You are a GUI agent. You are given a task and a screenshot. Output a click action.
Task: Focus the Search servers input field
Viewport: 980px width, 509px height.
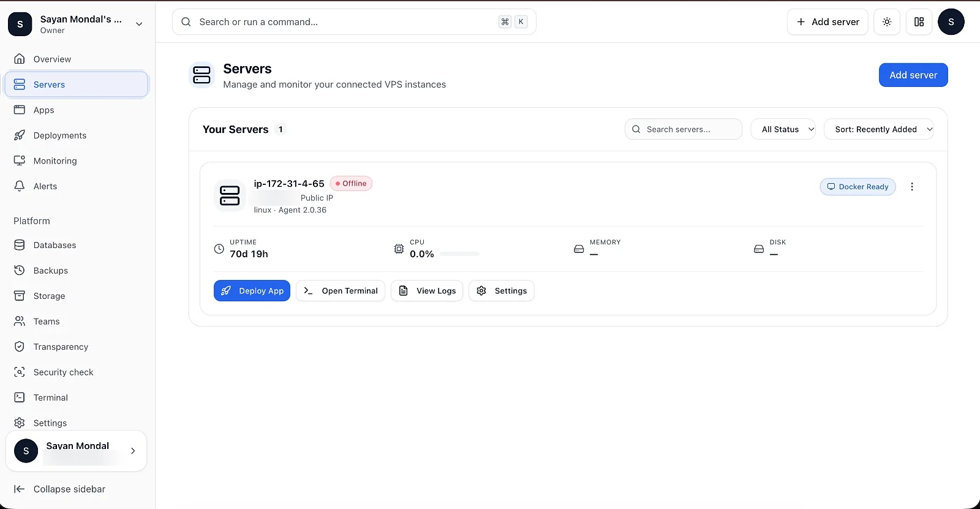684,129
